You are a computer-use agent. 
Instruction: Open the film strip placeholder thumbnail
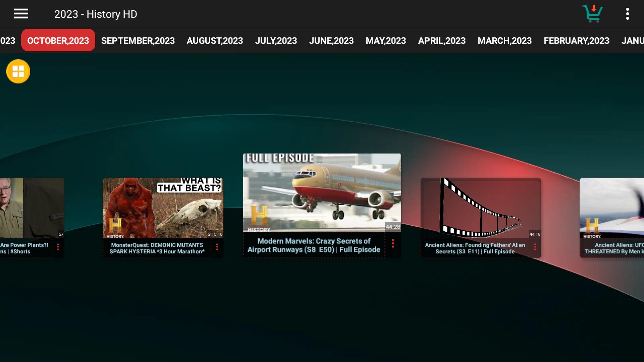(481, 208)
